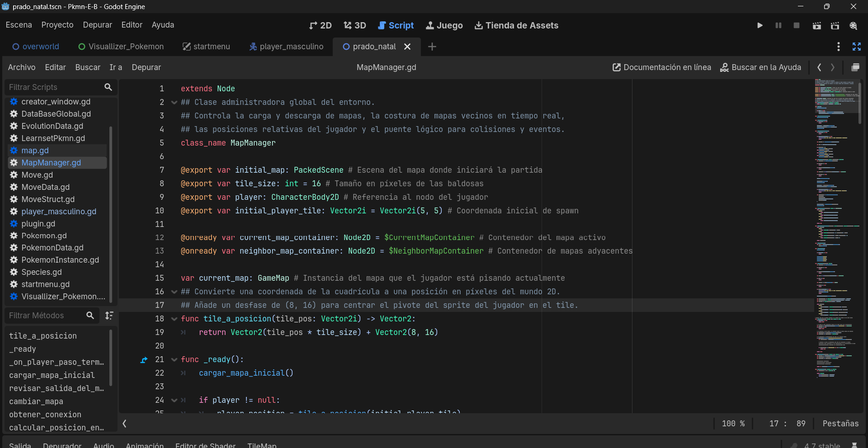Open the Buscar script menu
The height and width of the screenshot is (448, 868).
tap(88, 67)
